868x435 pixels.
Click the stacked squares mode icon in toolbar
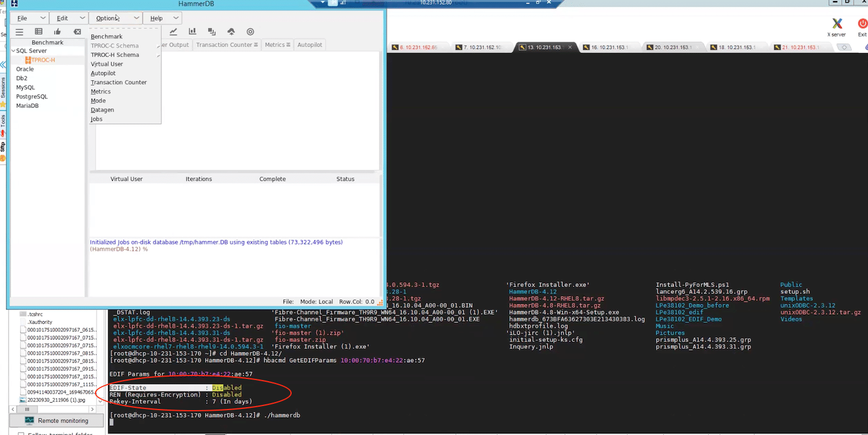[x=212, y=32]
